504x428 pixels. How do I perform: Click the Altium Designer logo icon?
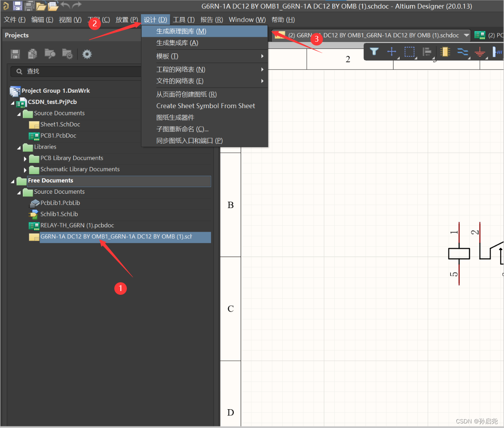point(6,6)
